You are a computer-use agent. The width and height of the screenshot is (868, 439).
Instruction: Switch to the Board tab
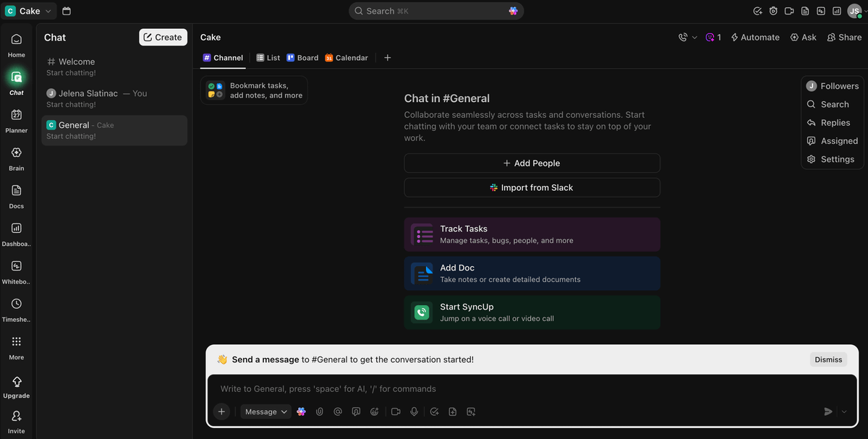302,57
